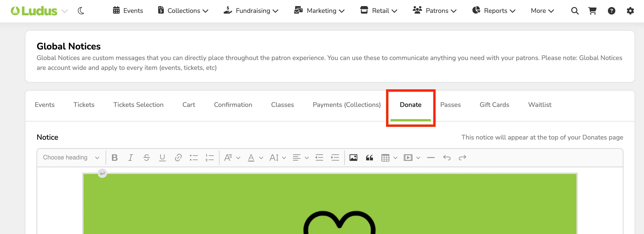This screenshot has height=234, width=644.
Task: Open the font color picker
Action: [255, 158]
